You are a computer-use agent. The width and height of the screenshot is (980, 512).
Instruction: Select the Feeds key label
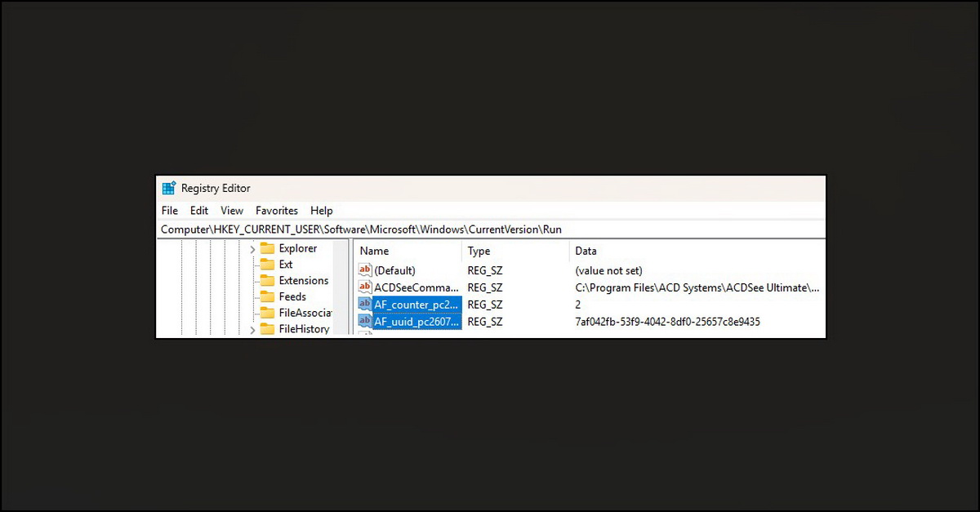tap(292, 297)
